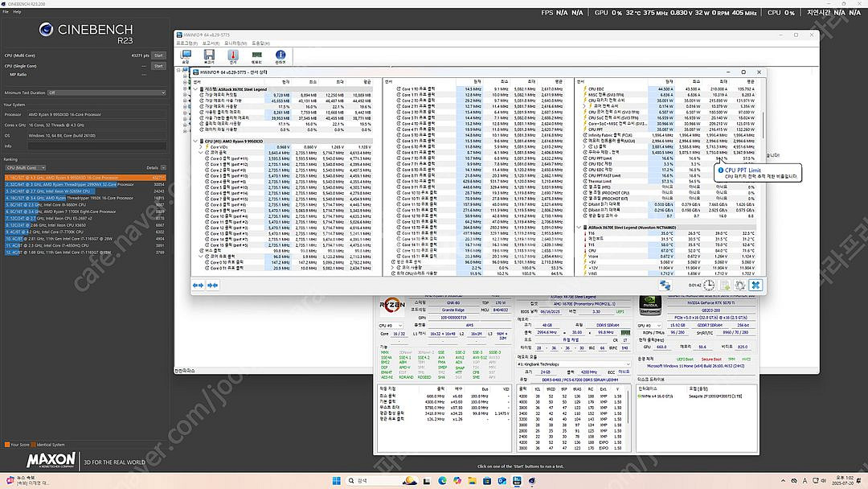Expand the Core VIDs row
The height and width of the screenshot is (489, 868).
200,147
